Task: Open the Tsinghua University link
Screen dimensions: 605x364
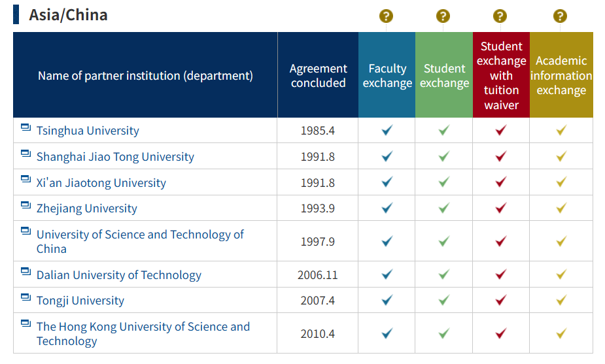Action: (88, 131)
